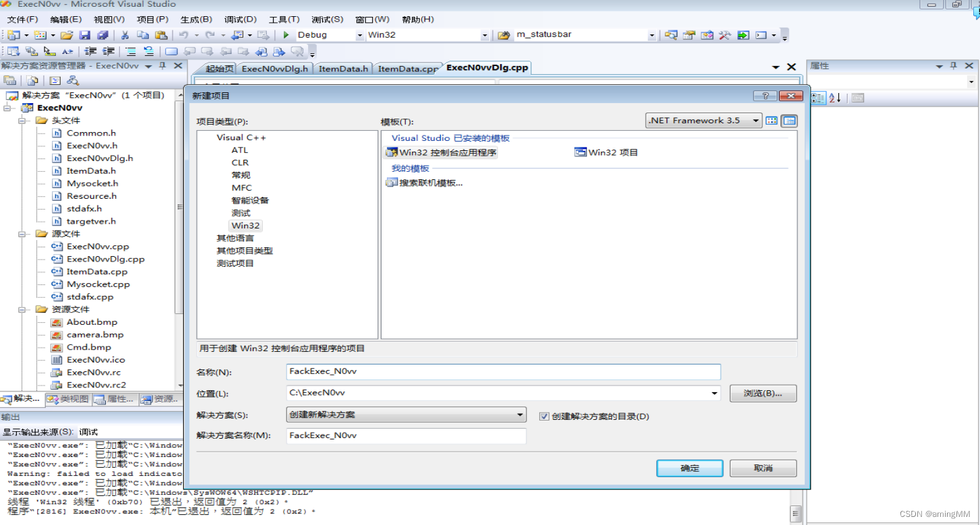Click the Decrease Indent toolbar icon
This screenshot has width=980, height=525.
click(x=91, y=51)
